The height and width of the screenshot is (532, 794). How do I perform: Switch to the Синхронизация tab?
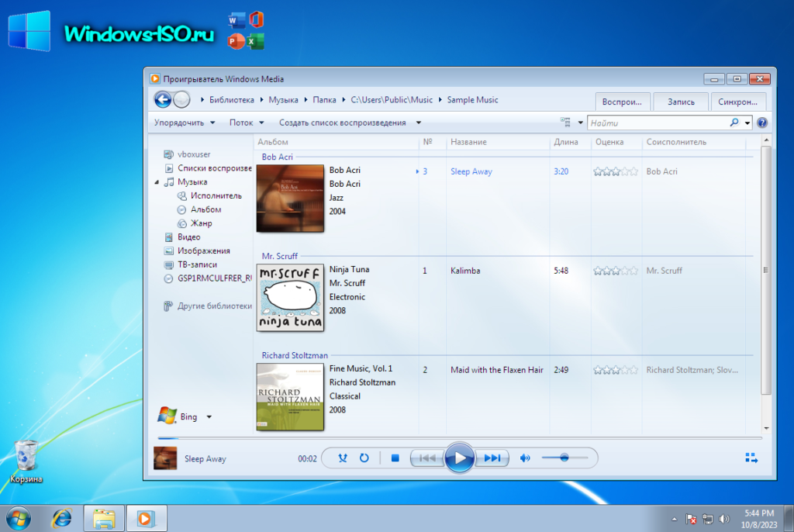pyautogui.click(x=738, y=102)
